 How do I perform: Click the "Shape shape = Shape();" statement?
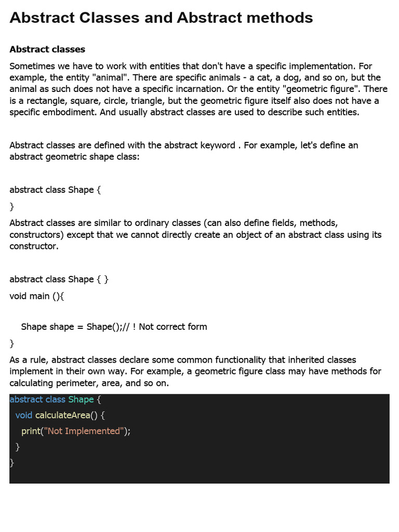72,327
